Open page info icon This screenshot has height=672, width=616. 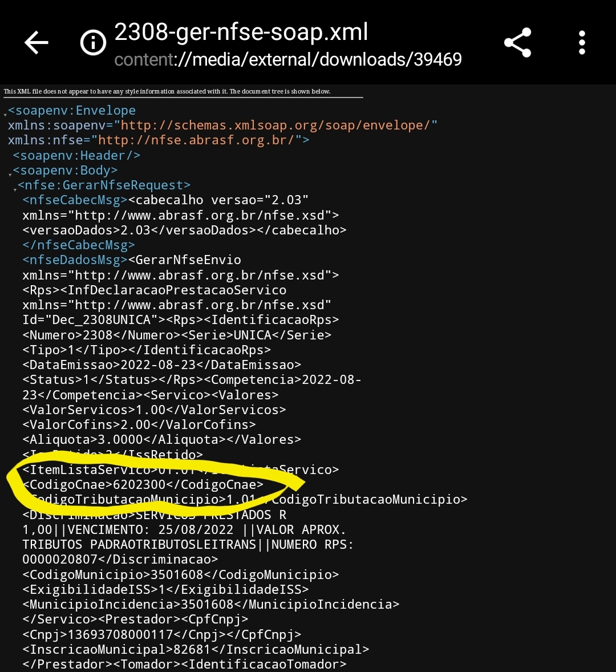coord(93,42)
